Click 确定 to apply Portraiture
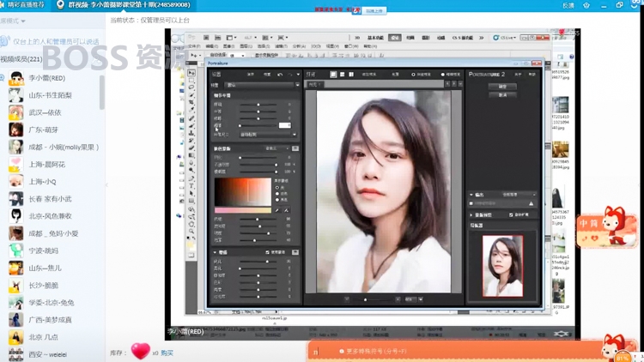The image size is (644, 362). tap(502, 87)
